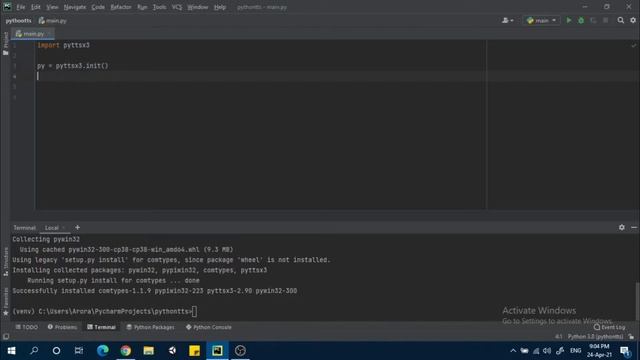Click pythontts project breadcrumb
This screenshot has width=640, height=360.
18,20
